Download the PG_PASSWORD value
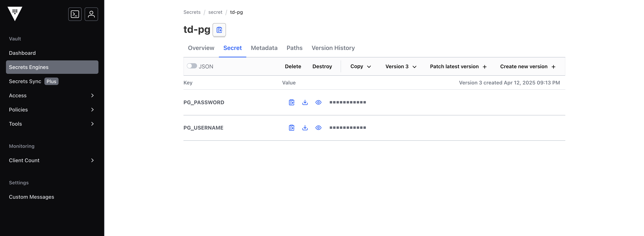 point(305,103)
